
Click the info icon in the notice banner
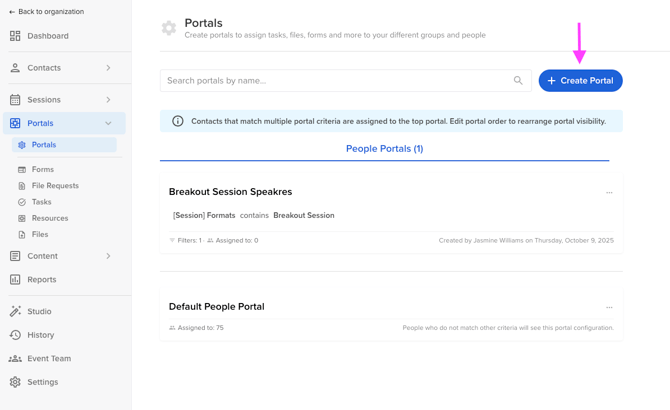178,121
